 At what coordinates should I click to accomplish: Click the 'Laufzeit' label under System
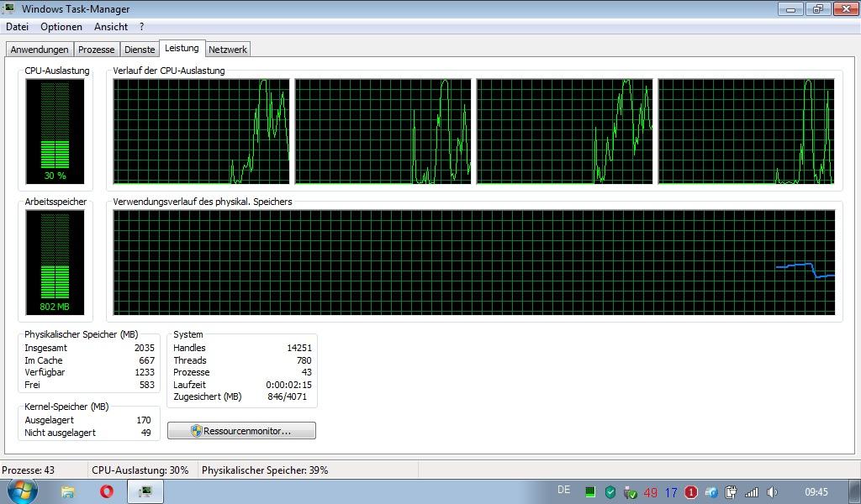(x=189, y=385)
